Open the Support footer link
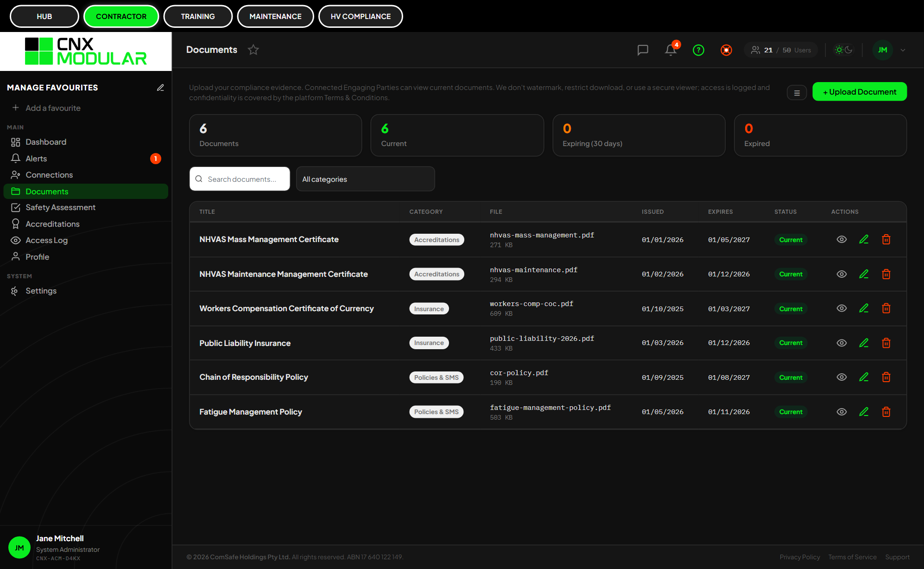This screenshot has height=569, width=924. tap(897, 557)
